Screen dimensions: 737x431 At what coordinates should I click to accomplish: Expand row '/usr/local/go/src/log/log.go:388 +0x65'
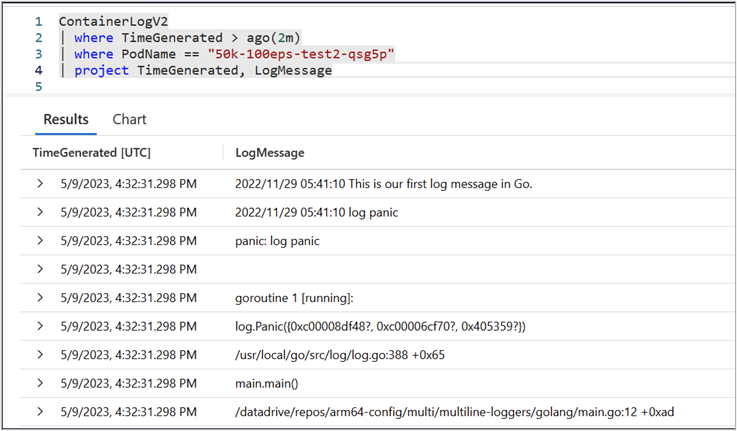click(40, 355)
